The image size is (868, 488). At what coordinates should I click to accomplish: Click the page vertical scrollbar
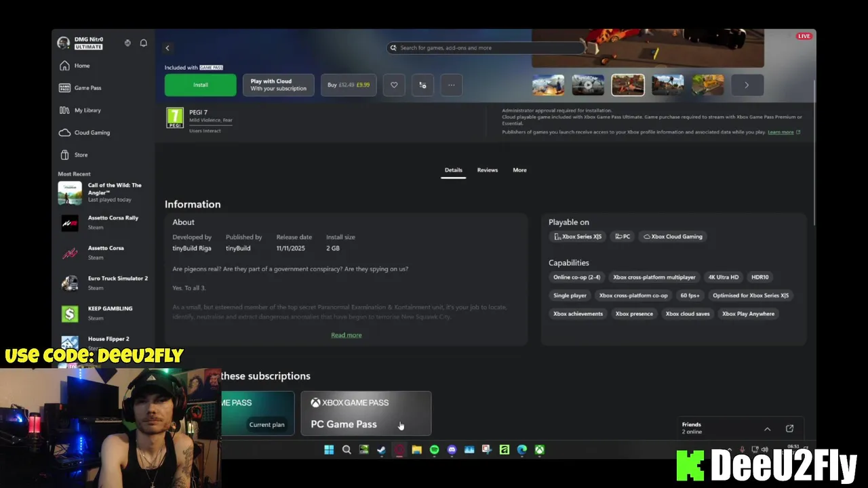814,152
